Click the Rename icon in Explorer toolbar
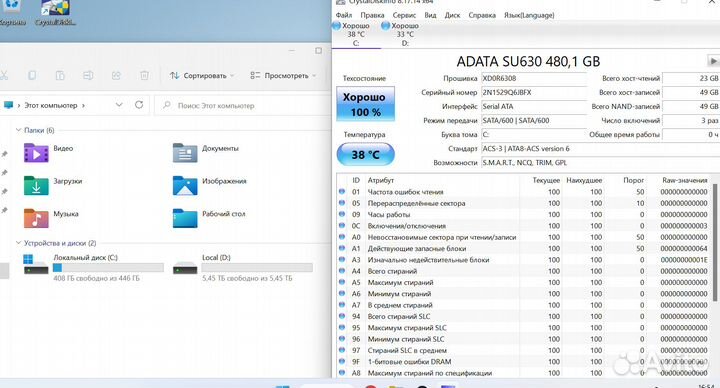The height and width of the screenshot is (388, 720). pos(88,75)
